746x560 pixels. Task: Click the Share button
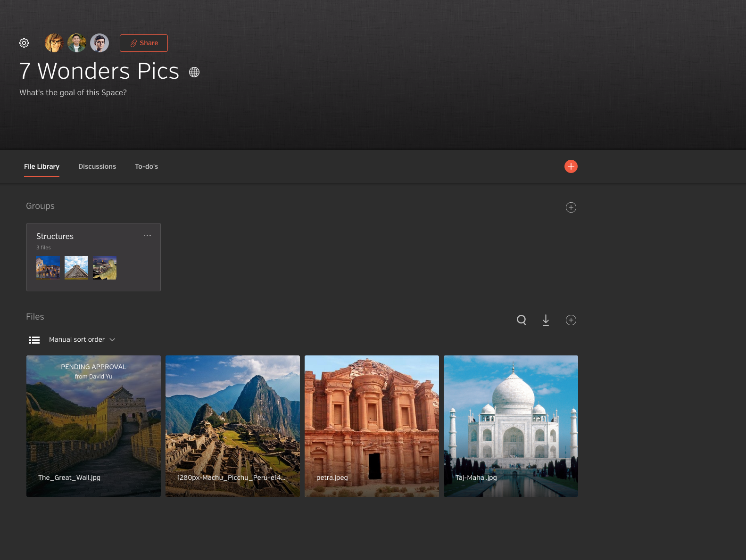144,43
